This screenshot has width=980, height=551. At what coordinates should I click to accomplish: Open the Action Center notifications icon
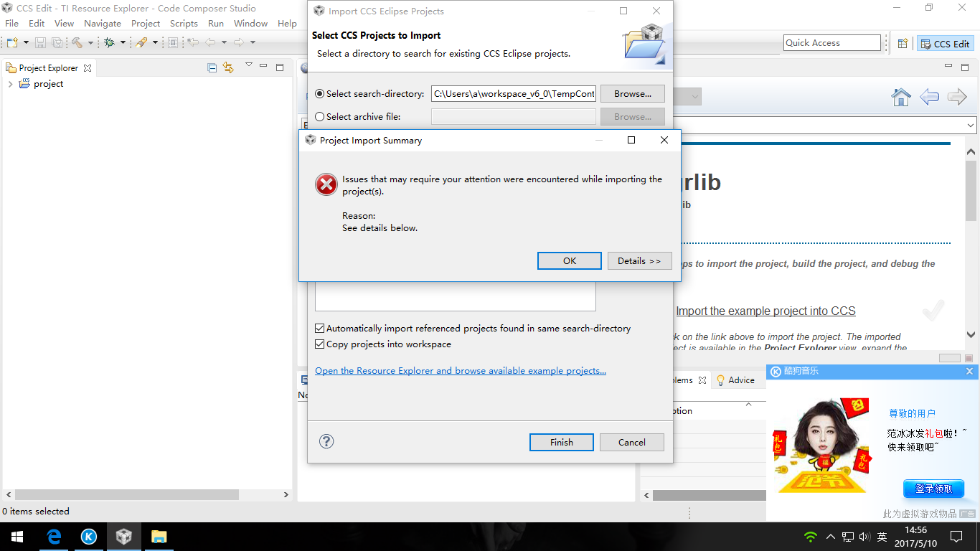click(956, 537)
